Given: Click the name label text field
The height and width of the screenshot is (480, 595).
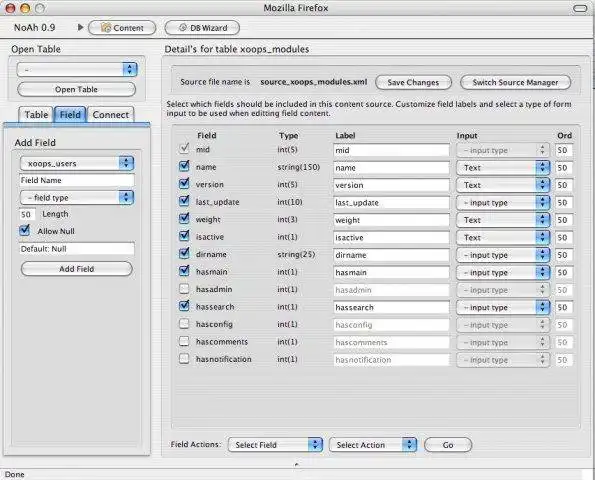Looking at the screenshot, I should [x=391, y=168].
